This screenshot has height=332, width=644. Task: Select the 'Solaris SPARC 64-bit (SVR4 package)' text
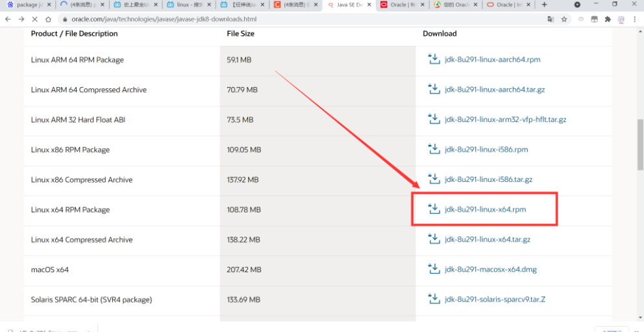point(91,300)
